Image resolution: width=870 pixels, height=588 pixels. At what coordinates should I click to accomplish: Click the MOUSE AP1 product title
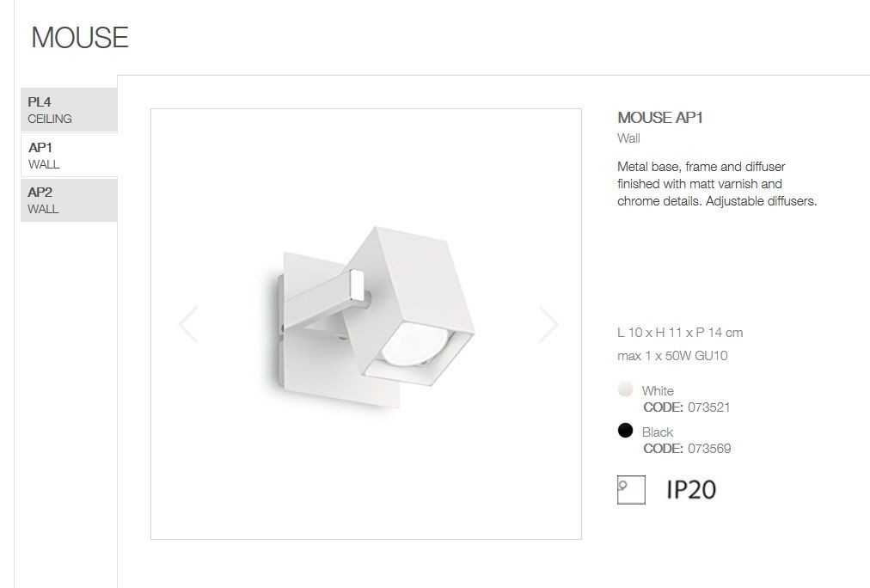pos(660,118)
